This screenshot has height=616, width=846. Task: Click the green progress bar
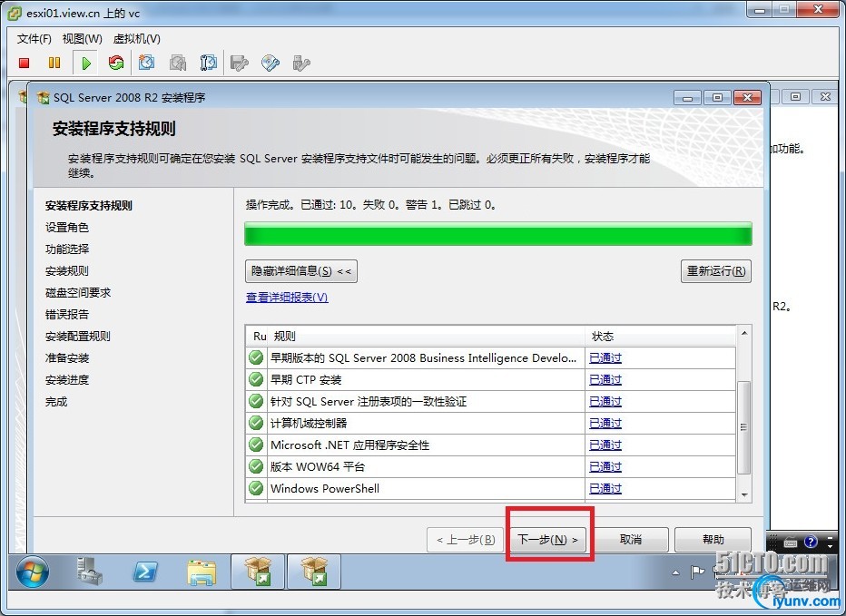(x=498, y=234)
